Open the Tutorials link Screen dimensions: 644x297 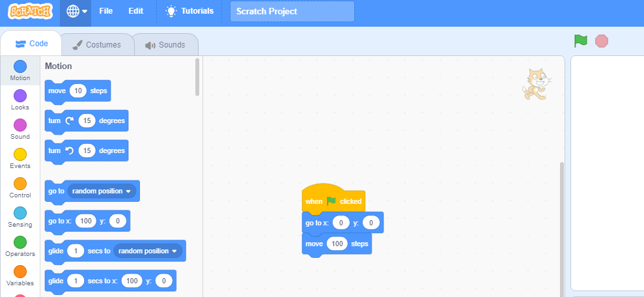click(x=189, y=11)
